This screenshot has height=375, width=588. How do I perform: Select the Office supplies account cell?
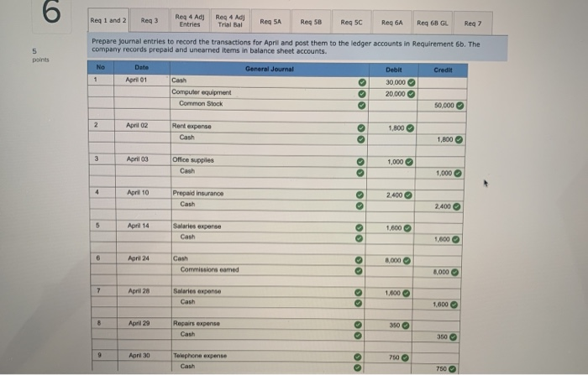click(269, 160)
